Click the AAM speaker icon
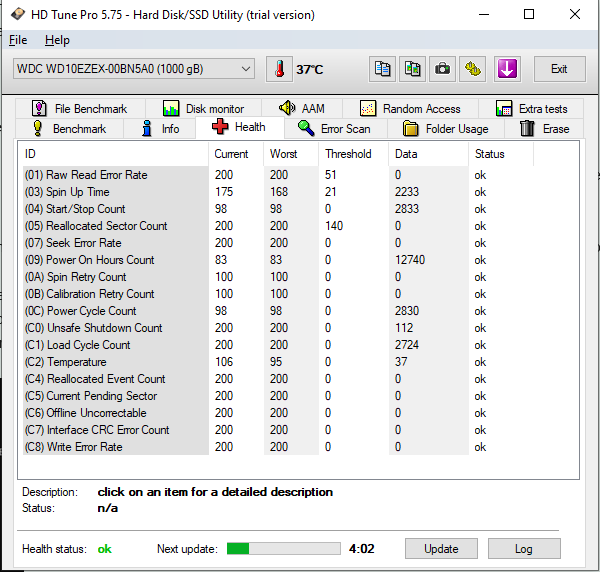The width and height of the screenshot is (600, 572). pos(287,108)
